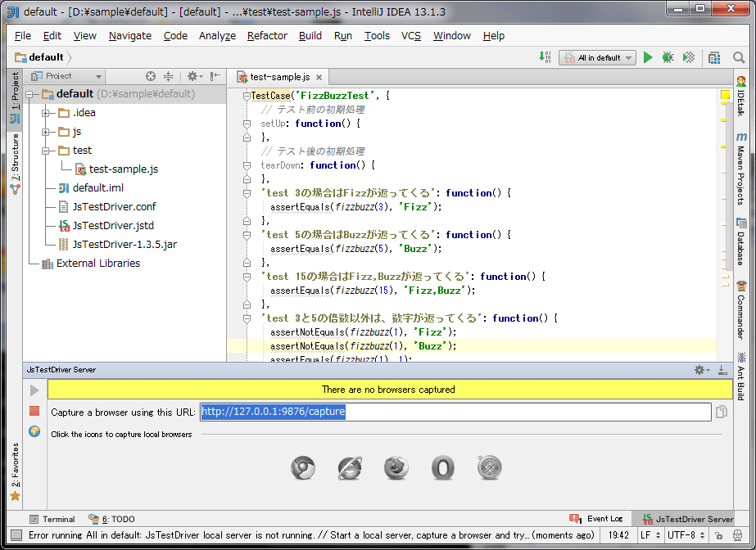756x550 pixels.
Task: Open the 6: TODO tool window
Action: coord(112,519)
